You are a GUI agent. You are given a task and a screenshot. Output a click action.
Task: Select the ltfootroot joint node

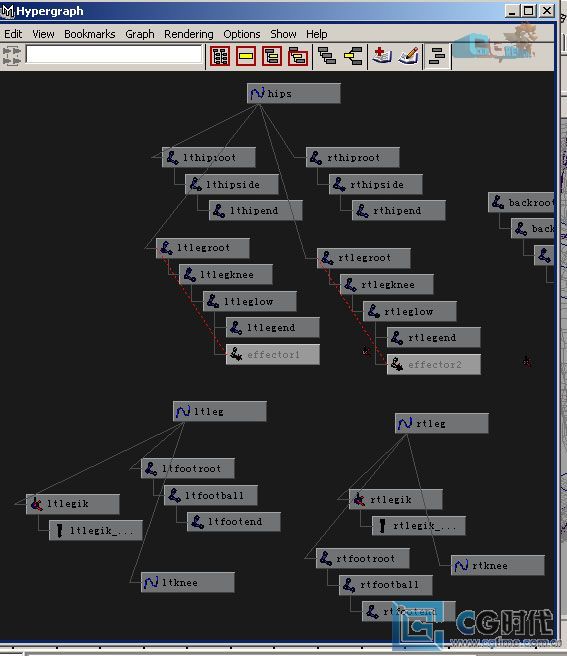pyautogui.click(x=188, y=469)
